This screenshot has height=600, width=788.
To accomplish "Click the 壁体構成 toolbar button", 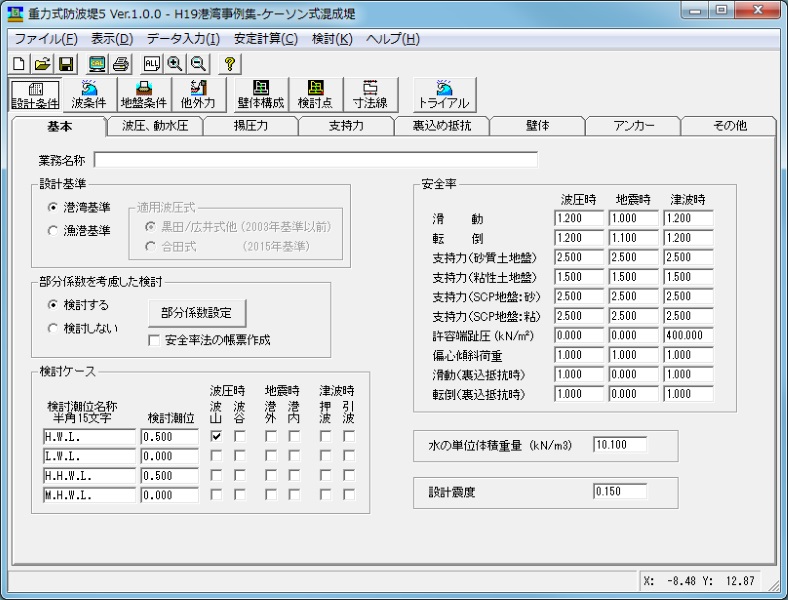I will point(260,95).
